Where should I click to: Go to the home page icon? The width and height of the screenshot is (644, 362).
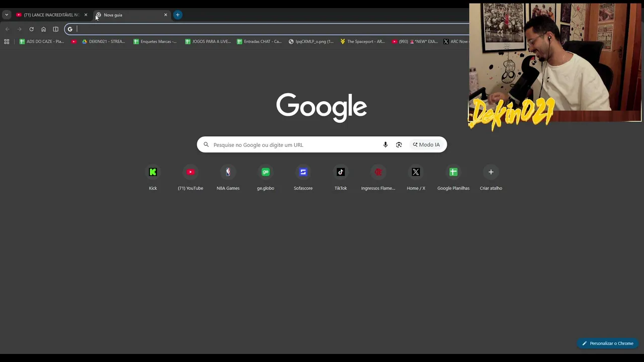click(43, 29)
